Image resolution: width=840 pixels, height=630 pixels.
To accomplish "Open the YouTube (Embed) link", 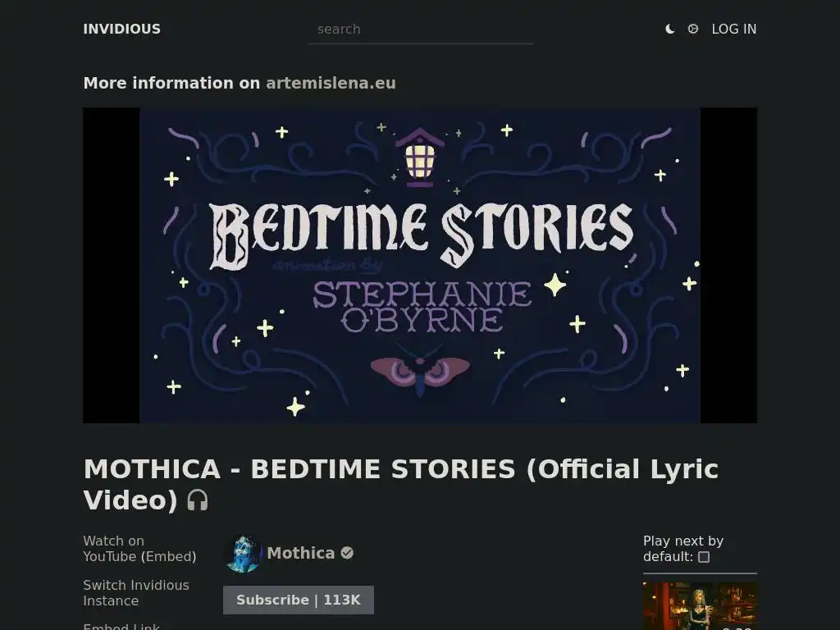I will [x=168, y=557].
